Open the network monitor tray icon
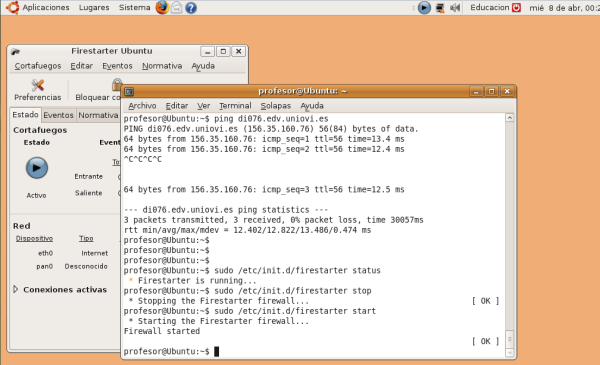 (440, 8)
